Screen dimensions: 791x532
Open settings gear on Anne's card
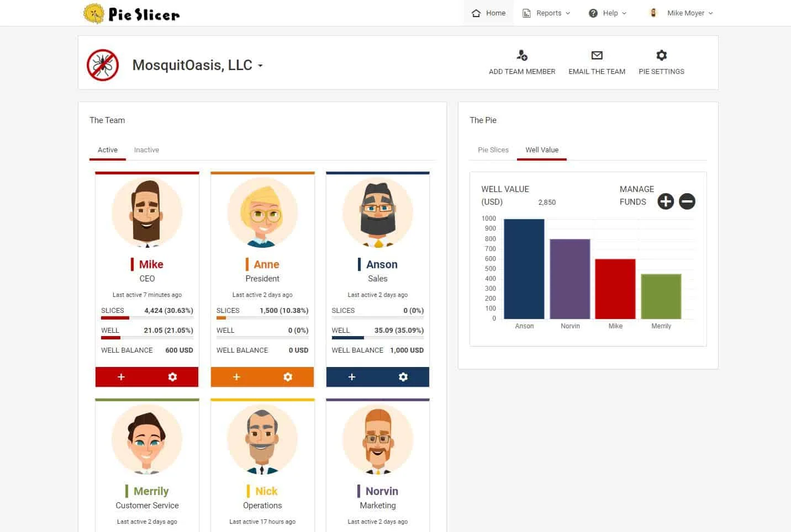tap(288, 377)
